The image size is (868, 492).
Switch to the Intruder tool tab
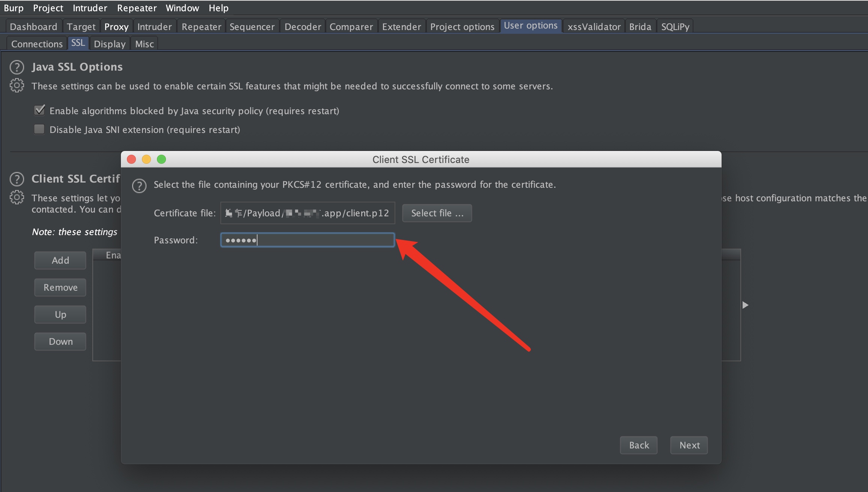coord(154,27)
